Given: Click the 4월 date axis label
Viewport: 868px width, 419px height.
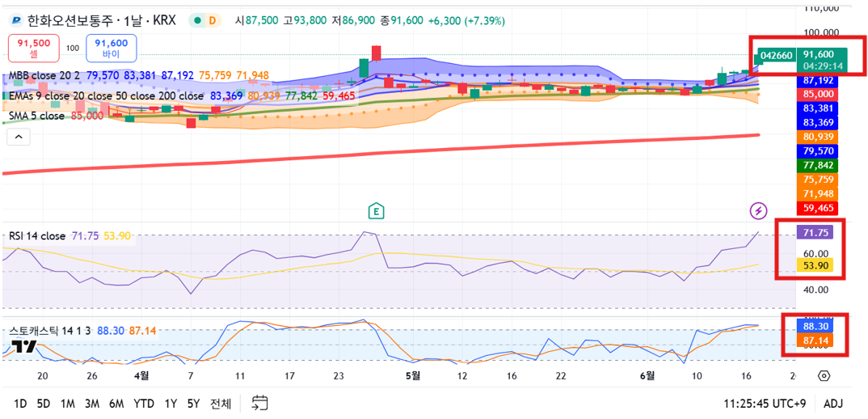Looking at the screenshot, I should [141, 376].
